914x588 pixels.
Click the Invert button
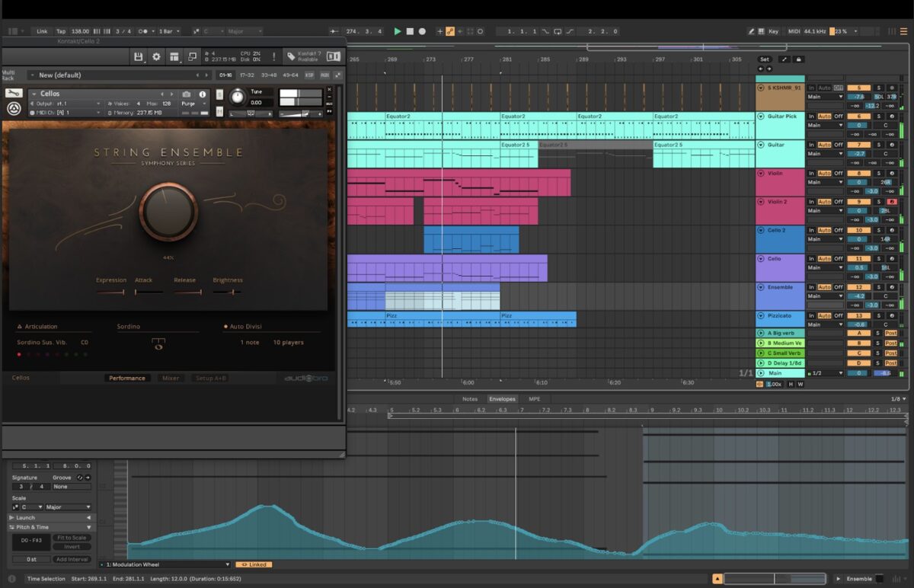pyautogui.click(x=72, y=546)
